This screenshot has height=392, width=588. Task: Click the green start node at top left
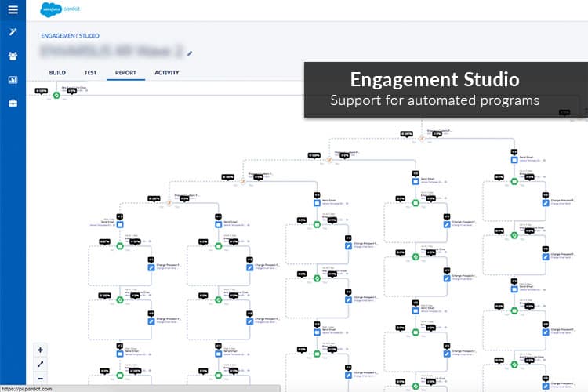pos(56,96)
